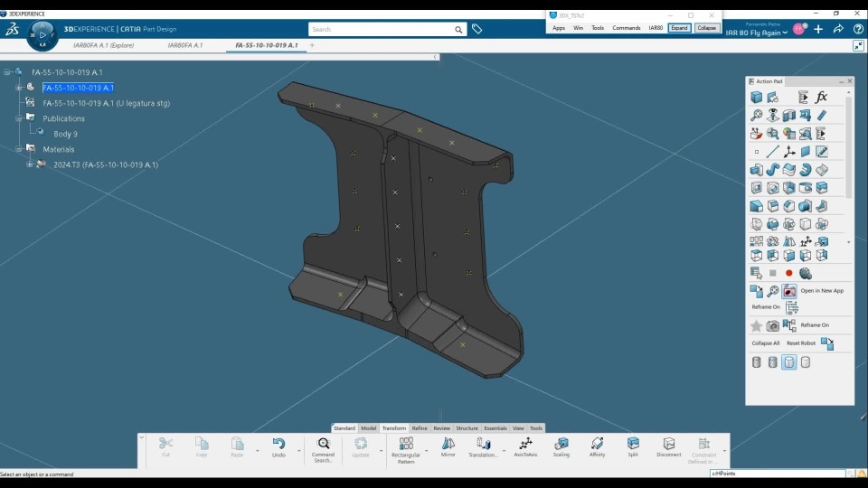The height and width of the screenshot is (488, 868).
Task: Toggle the highlighted Open in New App icon
Action: 789,290
